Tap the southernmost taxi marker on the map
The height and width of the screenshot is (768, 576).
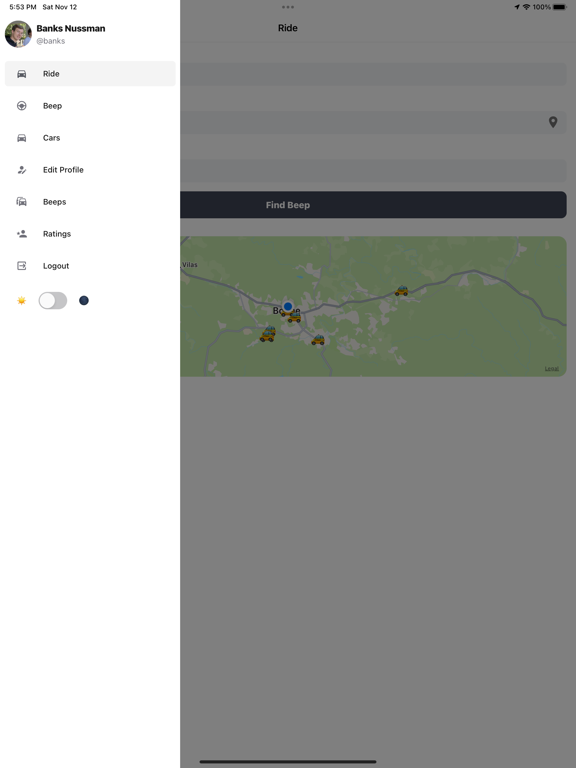tap(318, 340)
